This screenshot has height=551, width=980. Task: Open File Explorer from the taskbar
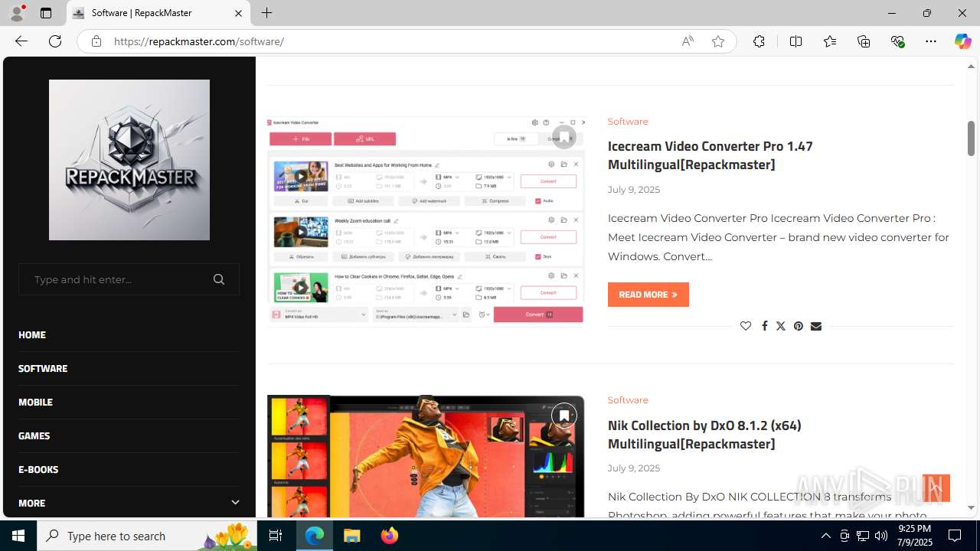(352, 536)
